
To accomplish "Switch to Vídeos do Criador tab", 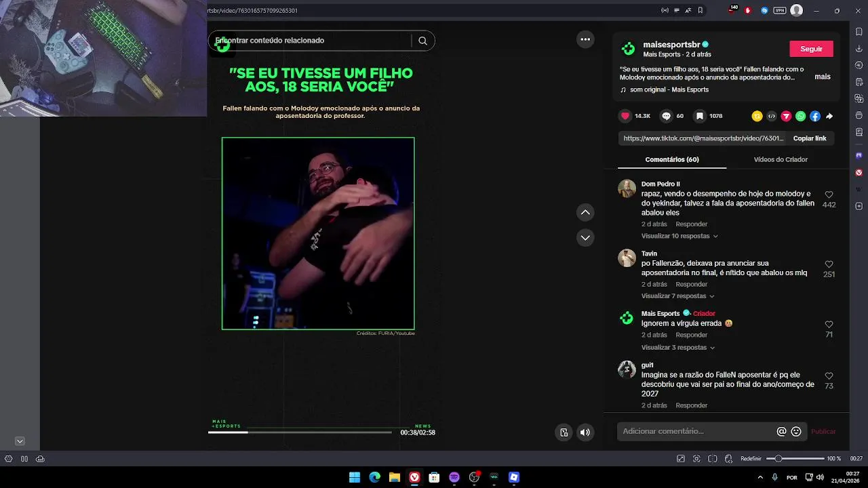I will 781,159.
